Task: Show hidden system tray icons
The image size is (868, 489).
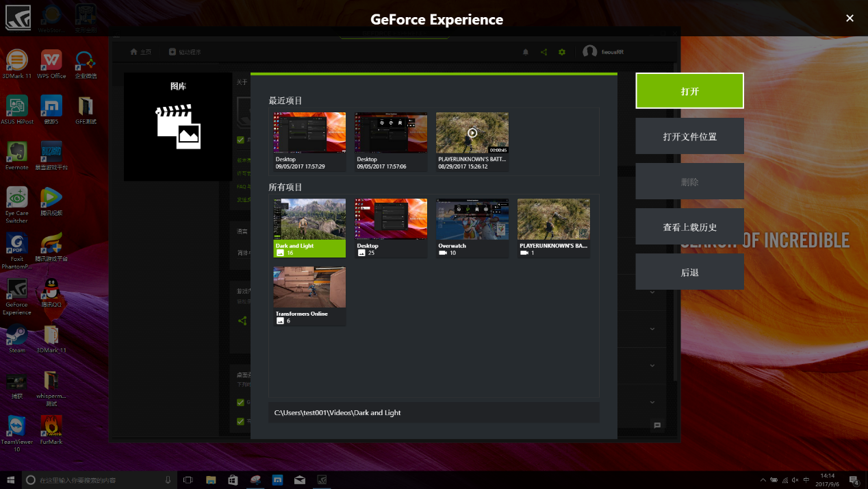Action: (763, 480)
